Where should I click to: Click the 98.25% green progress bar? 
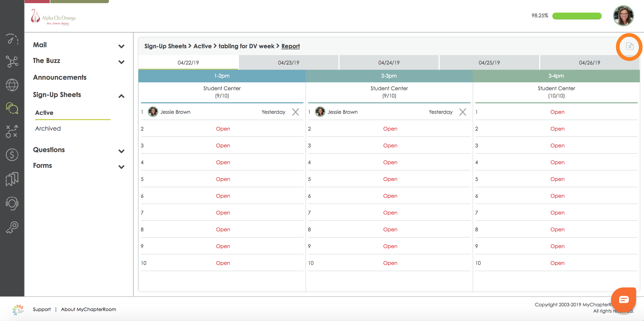click(577, 16)
